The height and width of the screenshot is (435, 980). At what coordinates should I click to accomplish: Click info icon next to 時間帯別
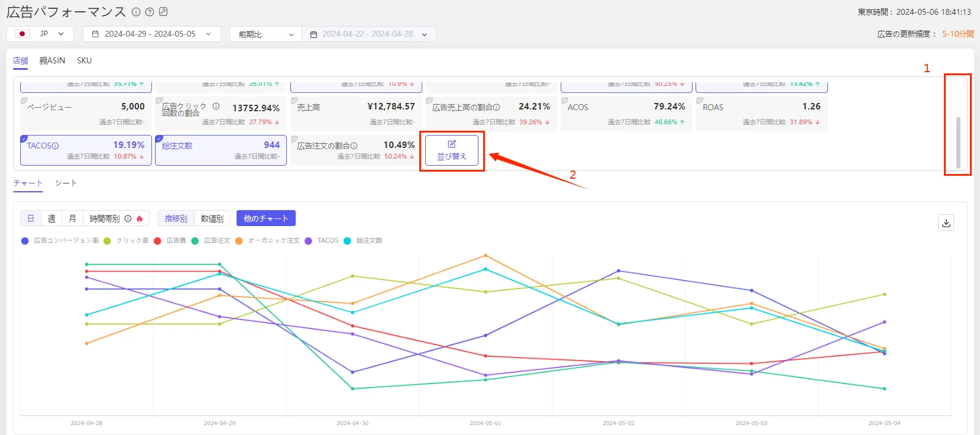(x=128, y=218)
